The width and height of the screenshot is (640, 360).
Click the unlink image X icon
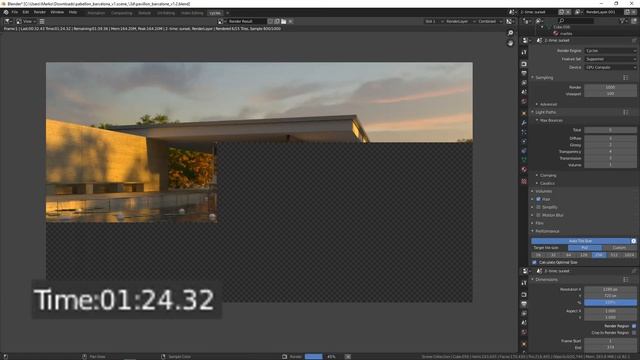[x=291, y=21]
